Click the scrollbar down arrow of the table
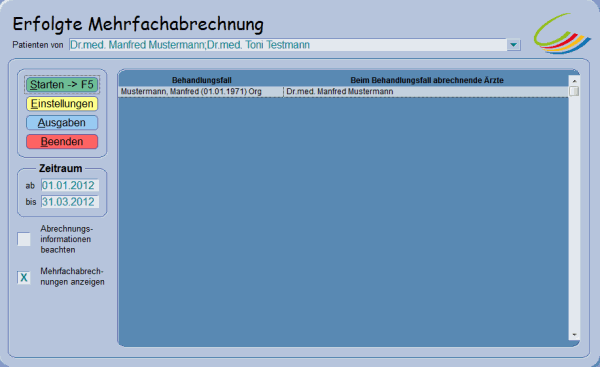 [x=574, y=335]
